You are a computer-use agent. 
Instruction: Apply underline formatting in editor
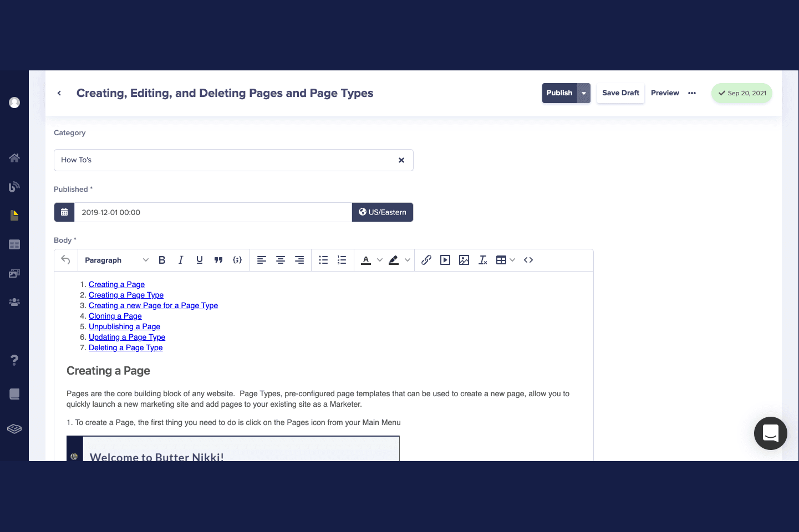(200, 260)
